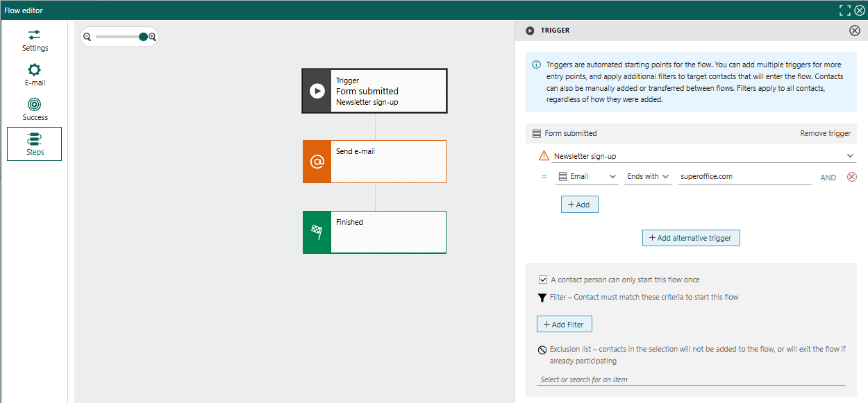Toggle contact can only start flow once
Viewport: 868px width, 403px height.
543,280
